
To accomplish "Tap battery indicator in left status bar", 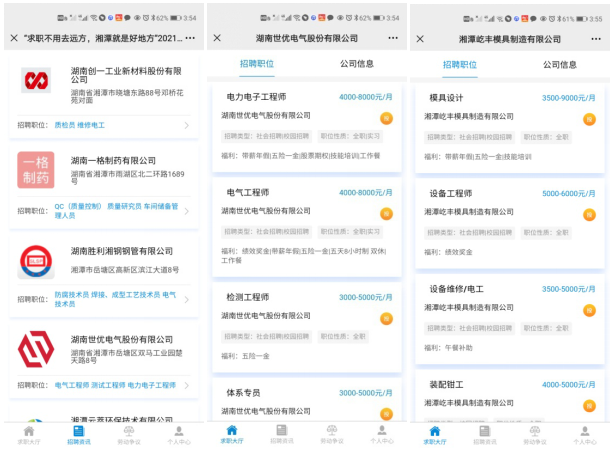I will (176, 18).
